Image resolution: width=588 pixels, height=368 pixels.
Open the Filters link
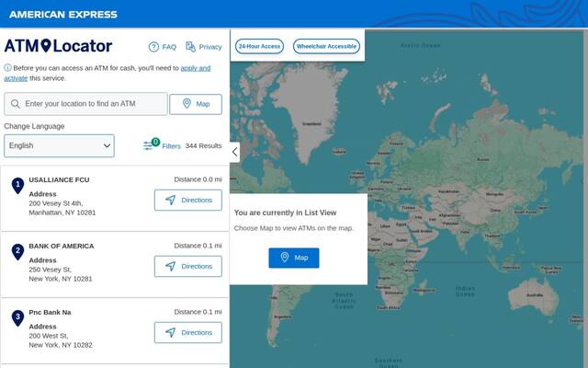pos(172,146)
